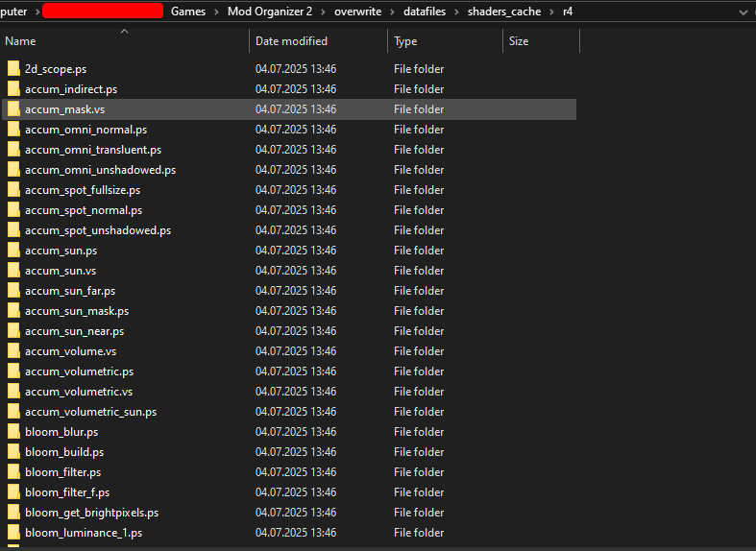Click the r4 breadcrumb segment
The image size is (756, 551).
click(x=568, y=12)
